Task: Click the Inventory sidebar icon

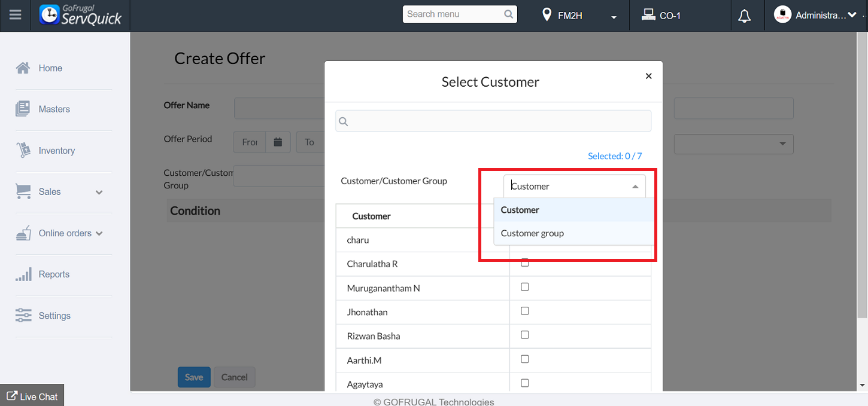Action: tap(23, 151)
